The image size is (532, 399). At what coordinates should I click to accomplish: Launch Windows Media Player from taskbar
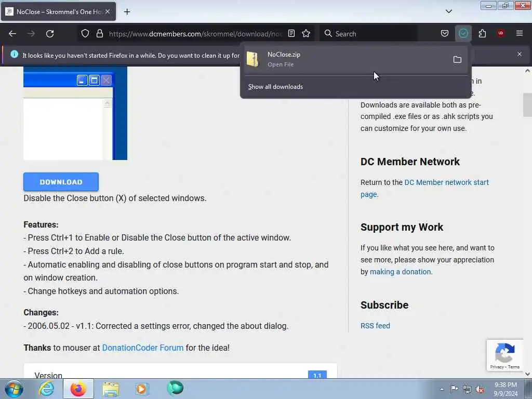[x=141, y=389]
